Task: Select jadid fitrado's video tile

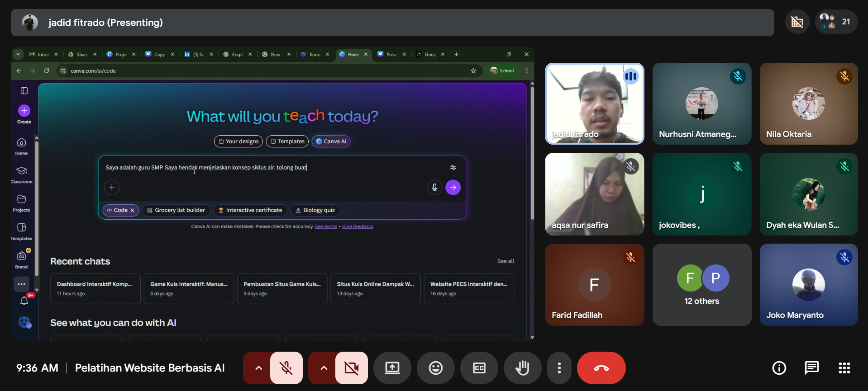Action: click(x=595, y=104)
